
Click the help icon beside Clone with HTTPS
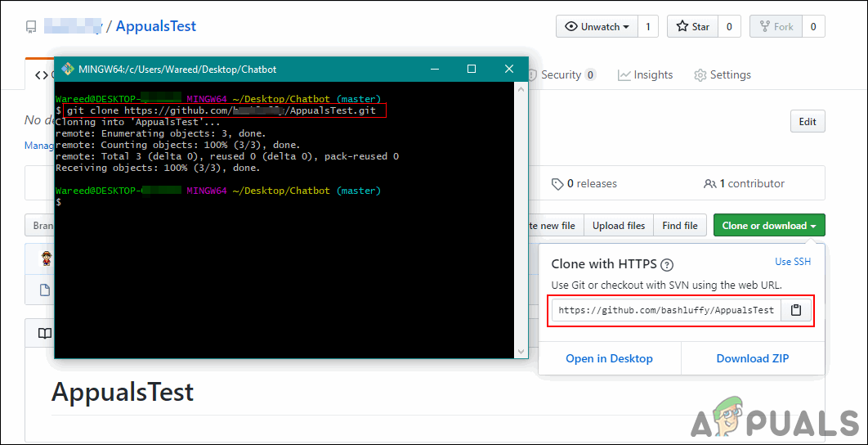[667, 264]
